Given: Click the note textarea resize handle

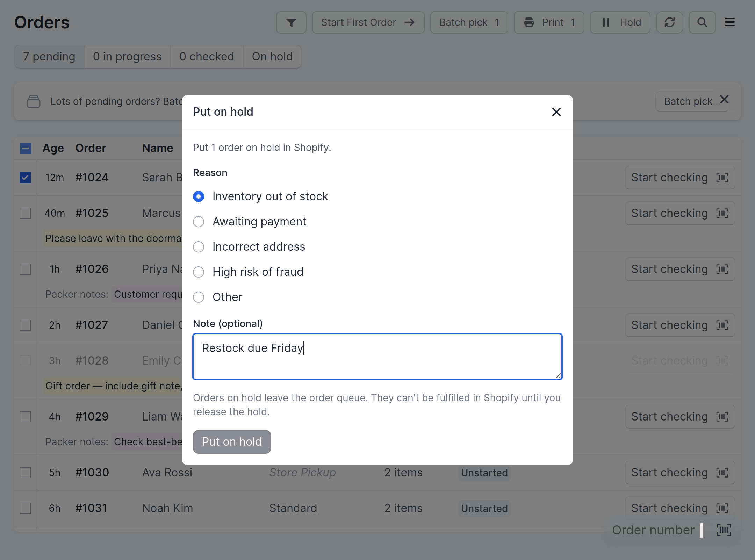Looking at the screenshot, I should pyautogui.click(x=558, y=376).
